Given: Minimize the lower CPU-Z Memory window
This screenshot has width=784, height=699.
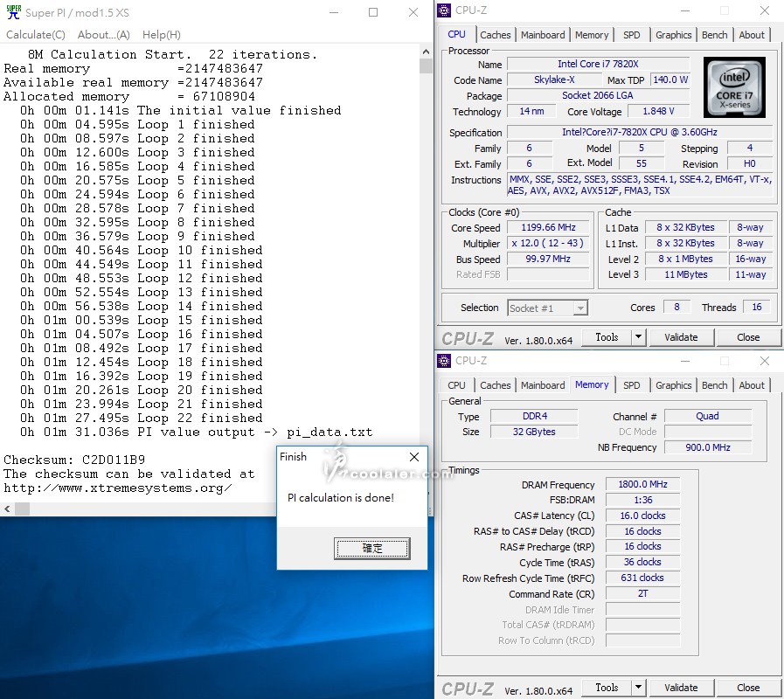Looking at the screenshot, I should click(x=685, y=361).
